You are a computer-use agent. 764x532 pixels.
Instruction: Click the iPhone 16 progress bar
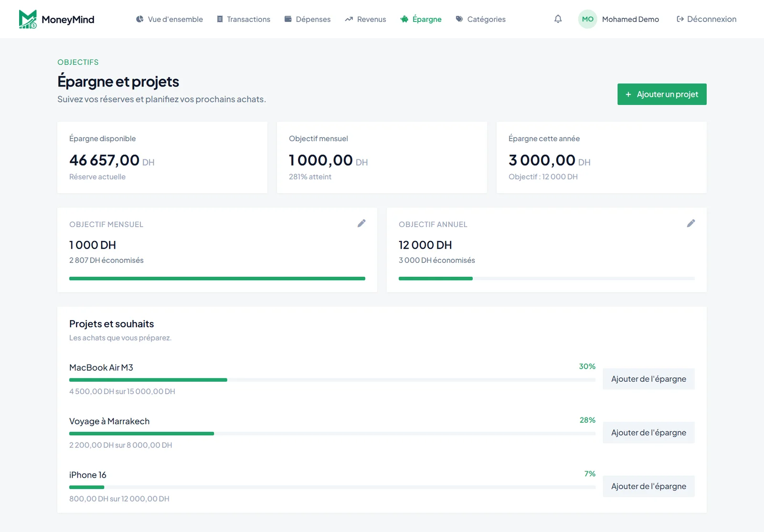click(332, 487)
